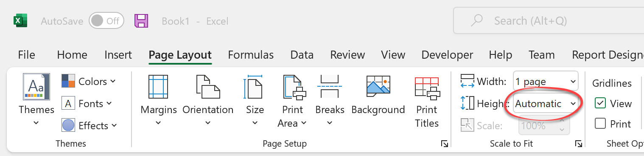The image size is (644, 156).
Task: Go to the Data tab
Action: [x=302, y=55]
